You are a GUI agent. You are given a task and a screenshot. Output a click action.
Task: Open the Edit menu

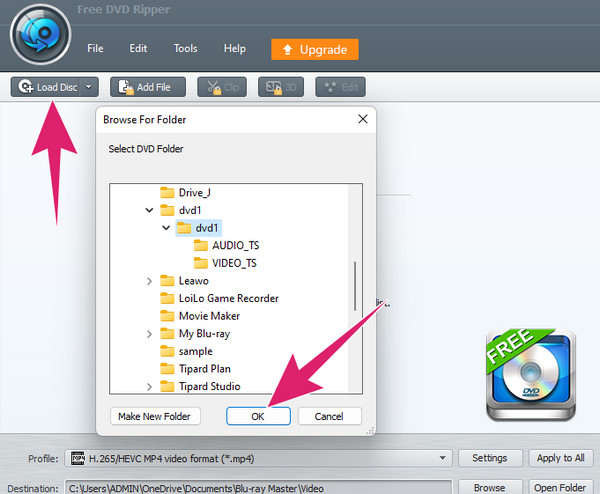click(x=138, y=49)
